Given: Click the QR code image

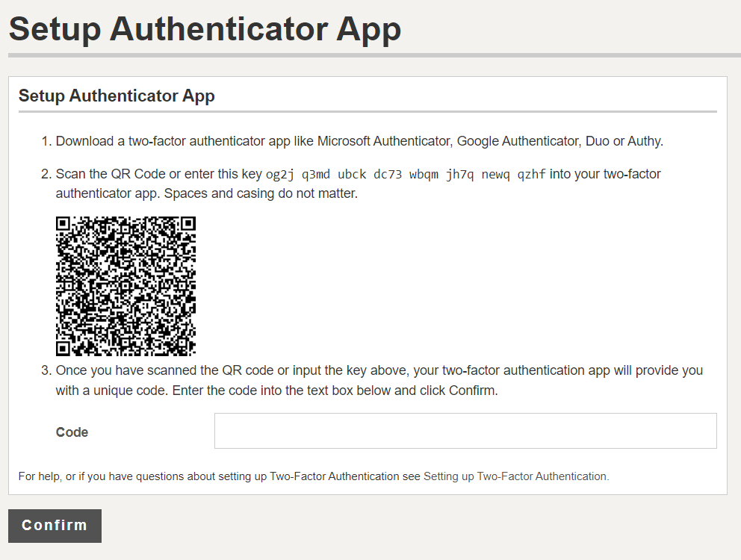Looking at the screenshot, I should 125,287.
